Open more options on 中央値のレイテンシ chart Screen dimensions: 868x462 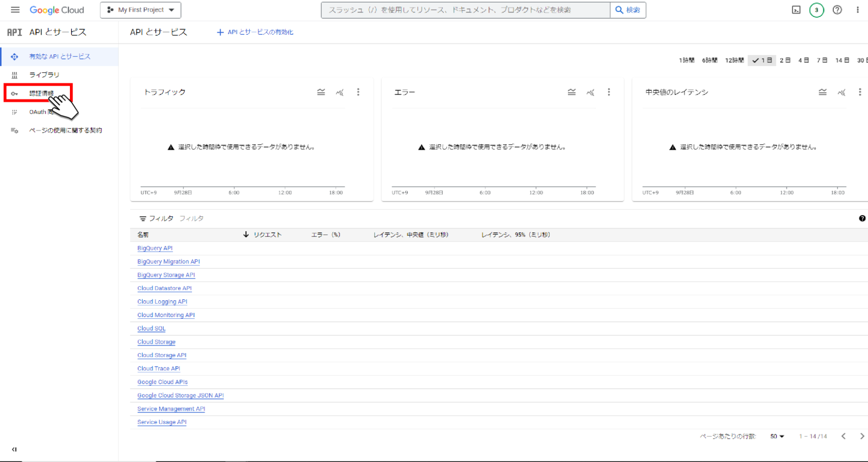[860, 92]
